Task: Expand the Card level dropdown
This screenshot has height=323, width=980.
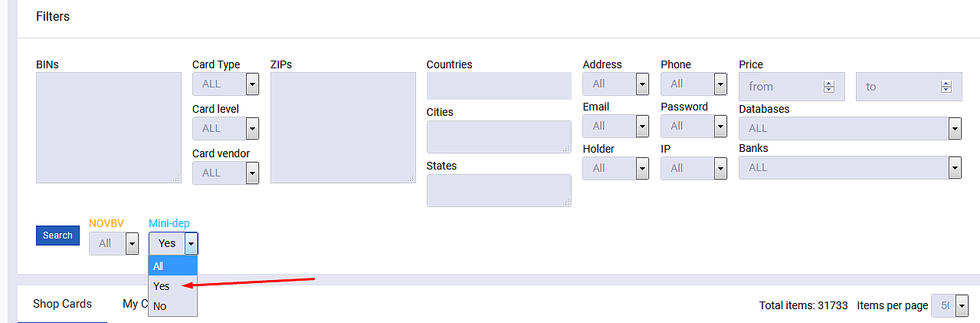Action: pyautogui.click(x=225, y=128)
